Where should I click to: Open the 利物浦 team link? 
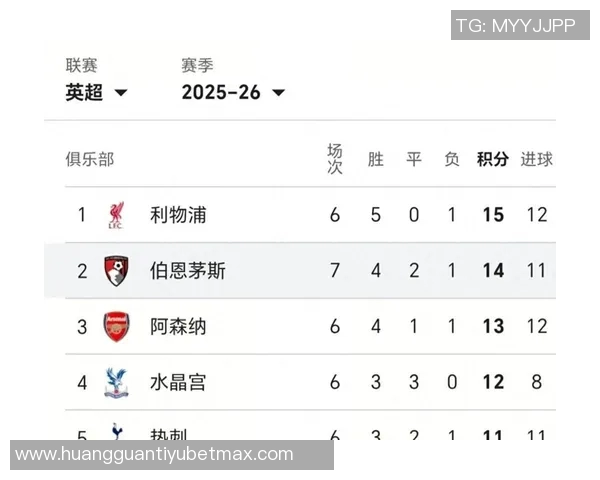178,215
